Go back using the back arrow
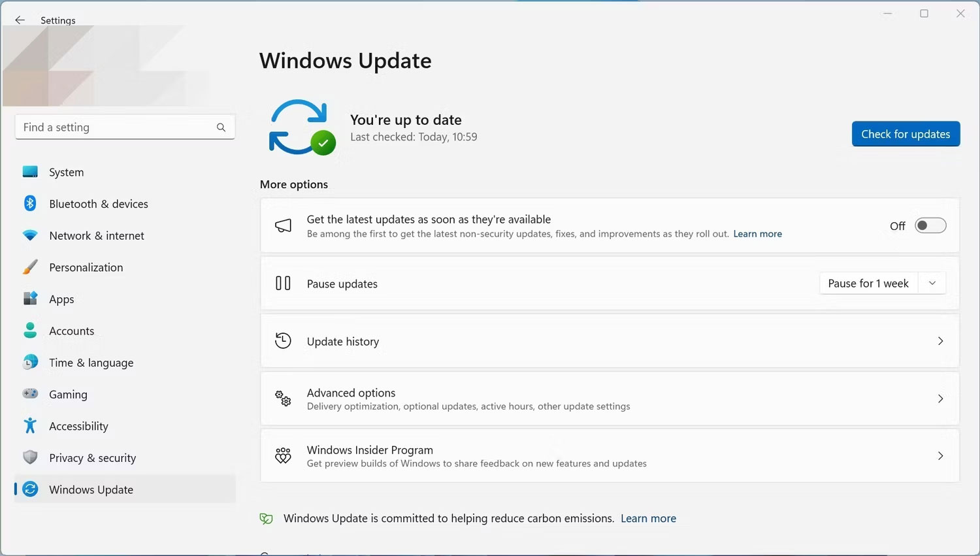Image resolution: width=980 pixels, height=556 pixels. (20, 20)
